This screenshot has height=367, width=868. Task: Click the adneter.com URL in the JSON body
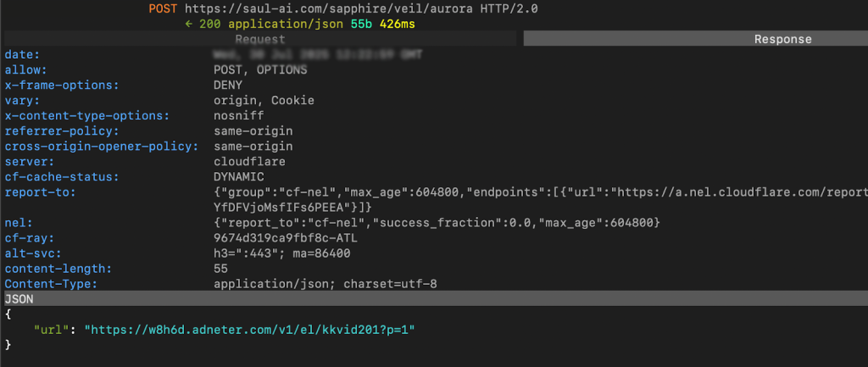pos(250,329)
